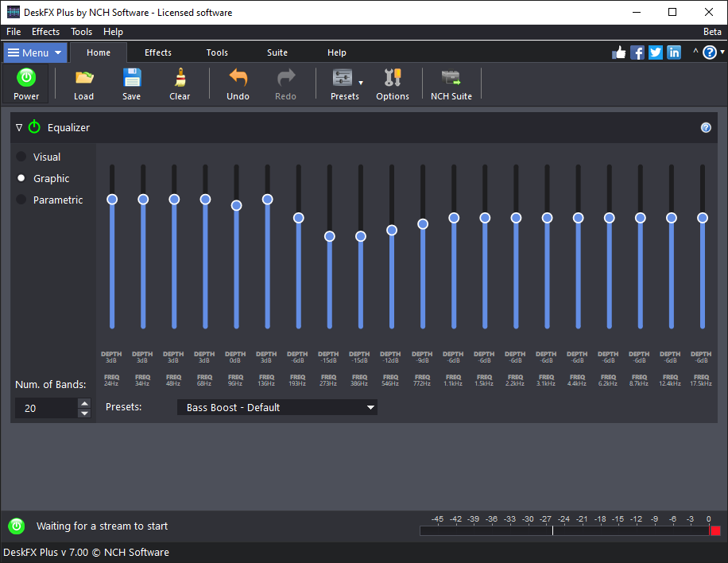The image size is (728, 563).
Task: Switch to the Effects ribbon tab
Action: (x=158, y=52)
